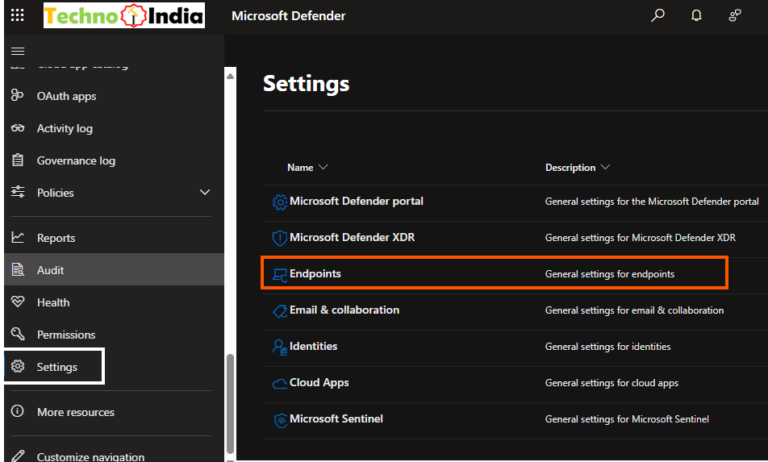Open the notifications bell icon
This screenshot has height=462, width=768.
pos(696,16)
